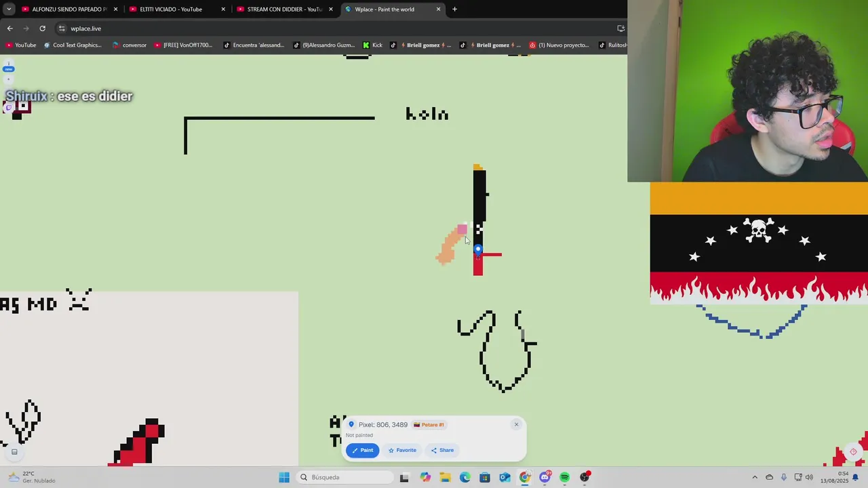Viewport: 868px width, 488px height.
Task: Open Task View from the taskbar
Action: (x=404, y=477)
